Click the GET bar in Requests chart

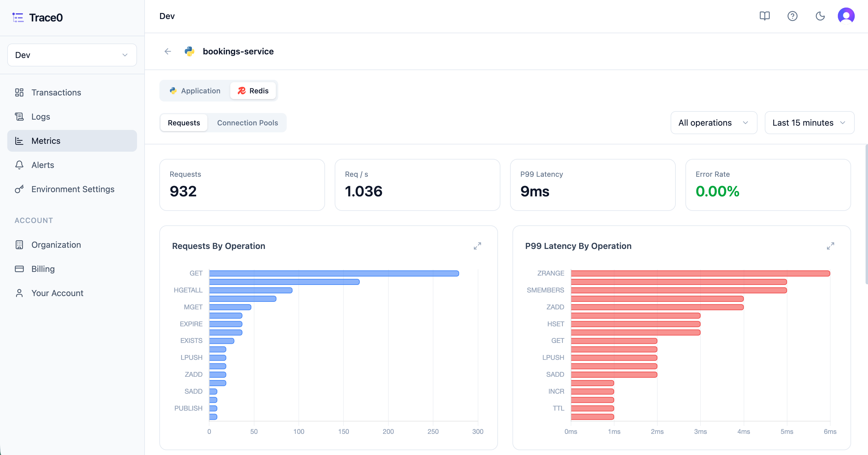coord(334,273)
